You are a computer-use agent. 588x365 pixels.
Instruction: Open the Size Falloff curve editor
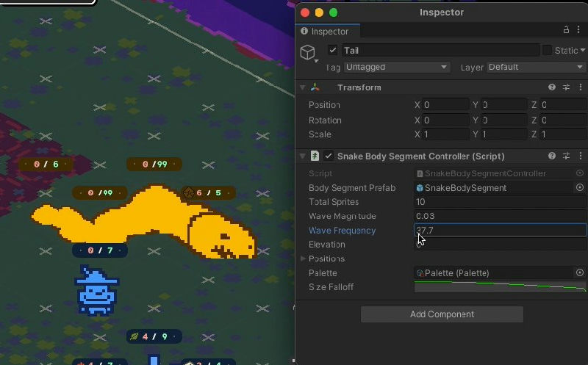(501, 287)
